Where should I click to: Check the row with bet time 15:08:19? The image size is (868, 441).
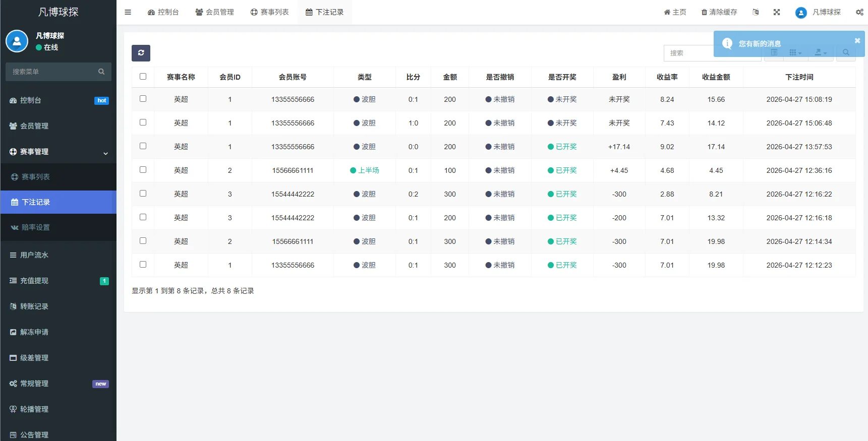[143, 99]
